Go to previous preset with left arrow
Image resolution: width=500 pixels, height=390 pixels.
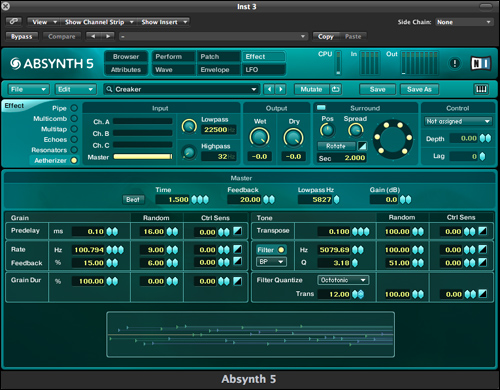(x=93, y=36)
